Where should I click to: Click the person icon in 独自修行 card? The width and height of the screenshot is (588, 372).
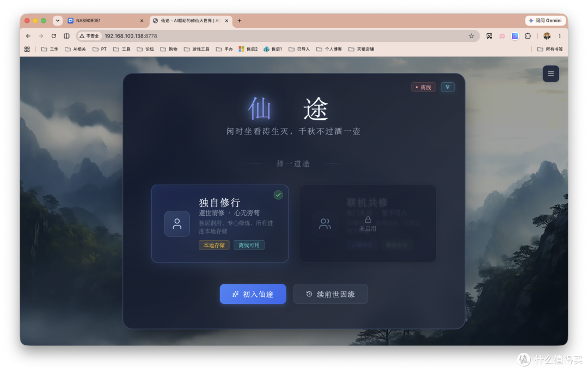tap(177, 224)
